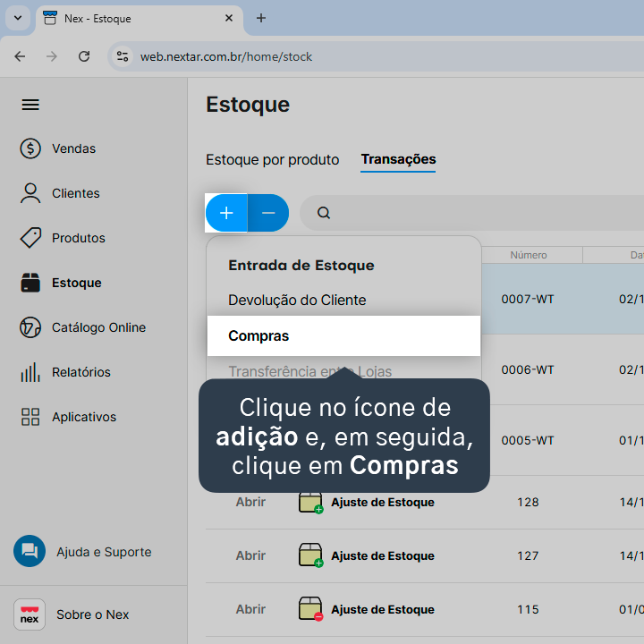The height and width of the screenshot is (644, 644).
Task: Click Ajuda e Suporte label
Action: (104, 552)
